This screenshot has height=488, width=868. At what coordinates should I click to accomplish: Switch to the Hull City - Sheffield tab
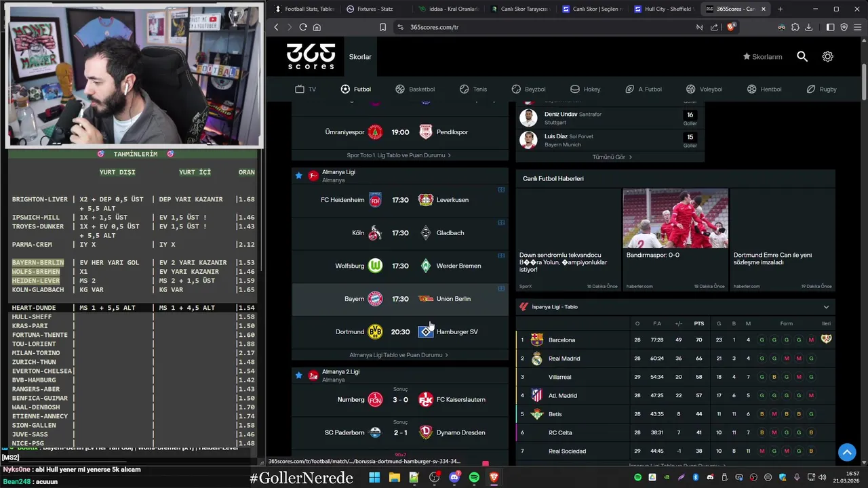(x=663, y=9)
